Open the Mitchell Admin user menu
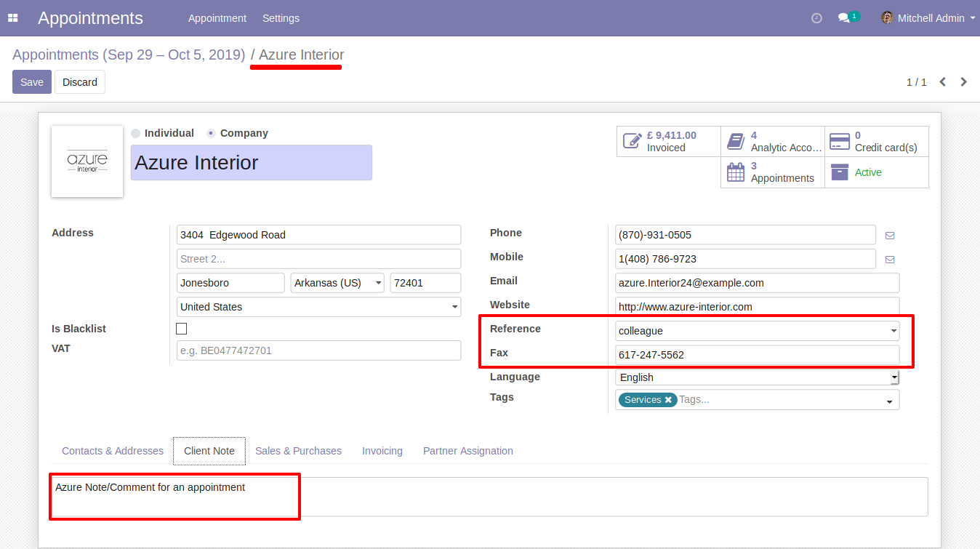980x549 pixels. point(928,18)
